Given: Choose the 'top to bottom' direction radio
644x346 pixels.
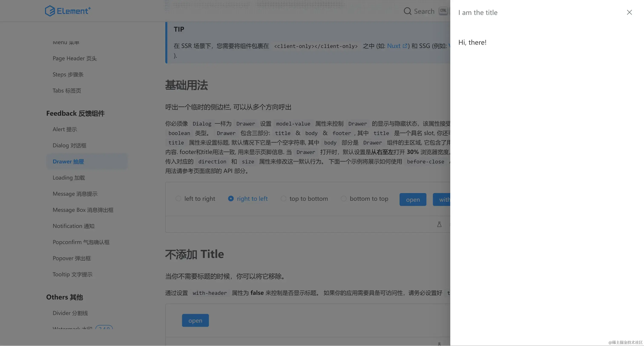Looking at the screenshot, I should pos(283,198).
